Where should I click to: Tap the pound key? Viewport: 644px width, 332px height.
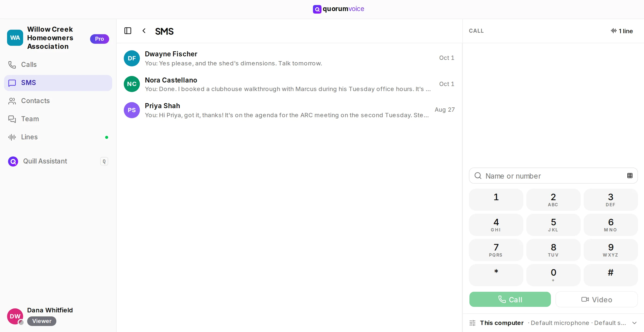coord(611,275)
